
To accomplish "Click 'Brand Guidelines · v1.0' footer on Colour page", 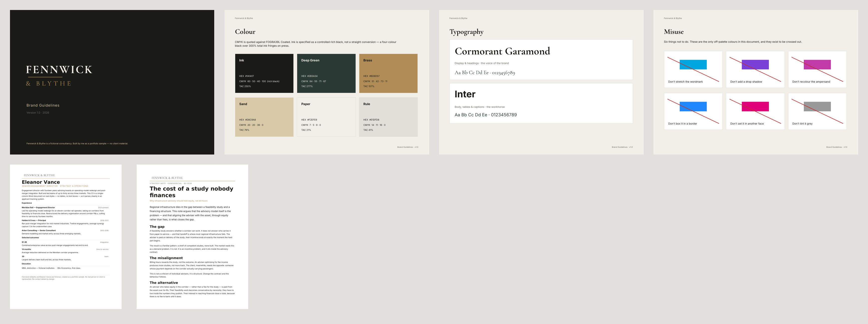I will [x=408, y=147].
